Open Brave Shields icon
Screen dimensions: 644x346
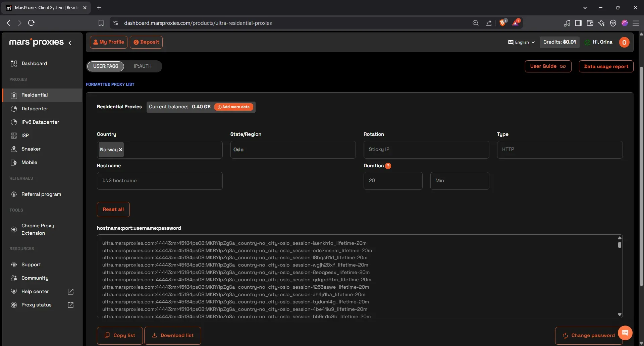(503, 22)
